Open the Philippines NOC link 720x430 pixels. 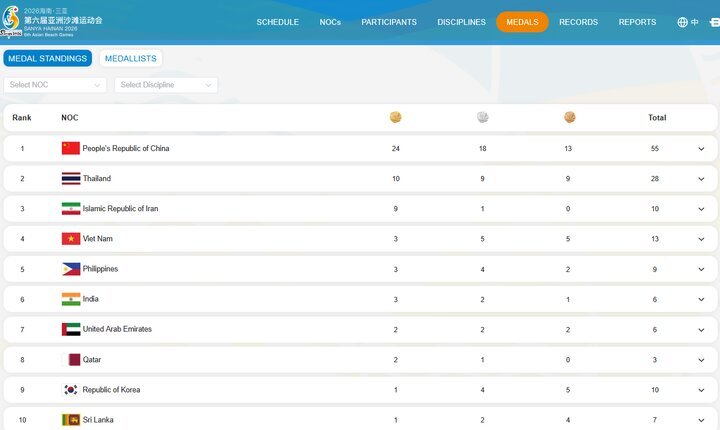pyautogui.click(x=100, y=269)
